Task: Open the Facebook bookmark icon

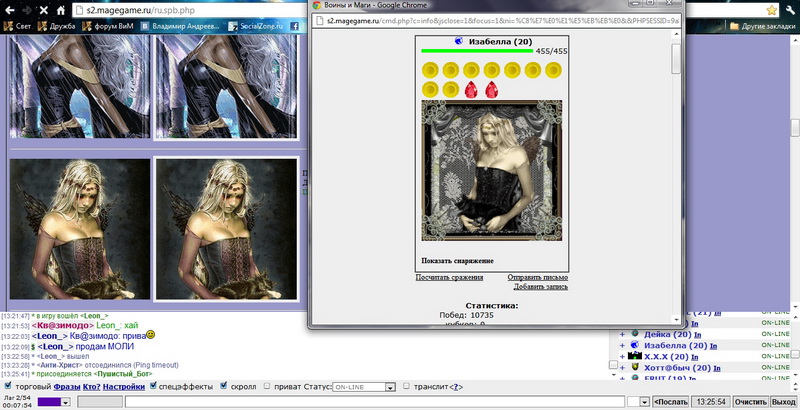Action: (294, 26)
